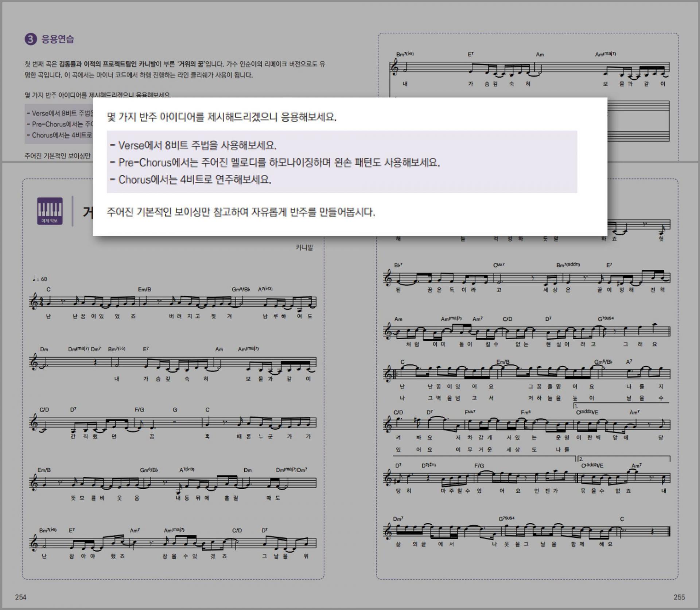Click the CMA7 chord symbol

click(x=499, y=265)
